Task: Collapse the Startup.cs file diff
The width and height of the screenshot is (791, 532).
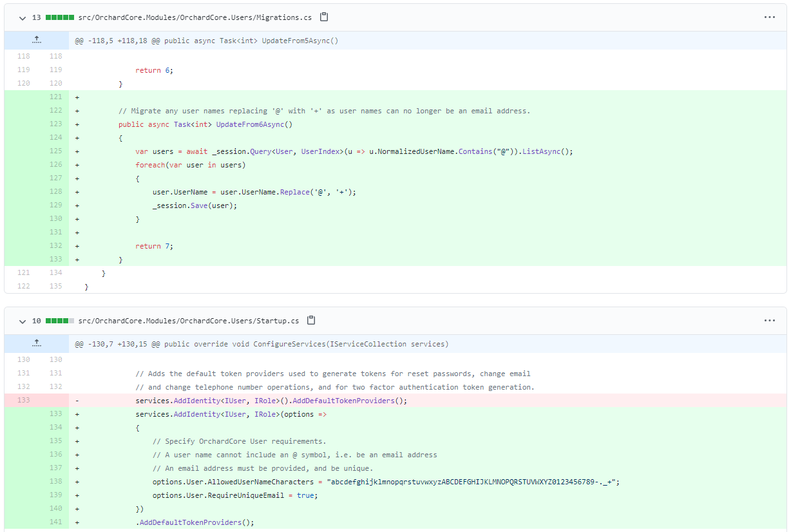Action: tap(23, 321)
